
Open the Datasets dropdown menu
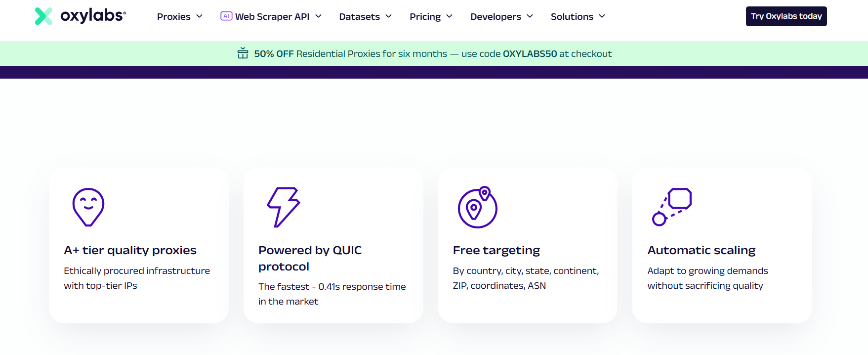click(365, 16)
